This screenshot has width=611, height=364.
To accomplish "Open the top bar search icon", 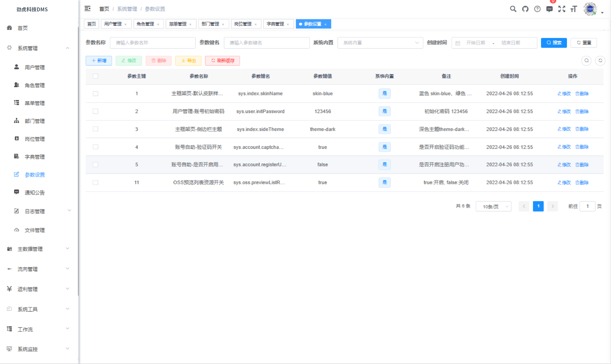I will click(x=513, y=9).
